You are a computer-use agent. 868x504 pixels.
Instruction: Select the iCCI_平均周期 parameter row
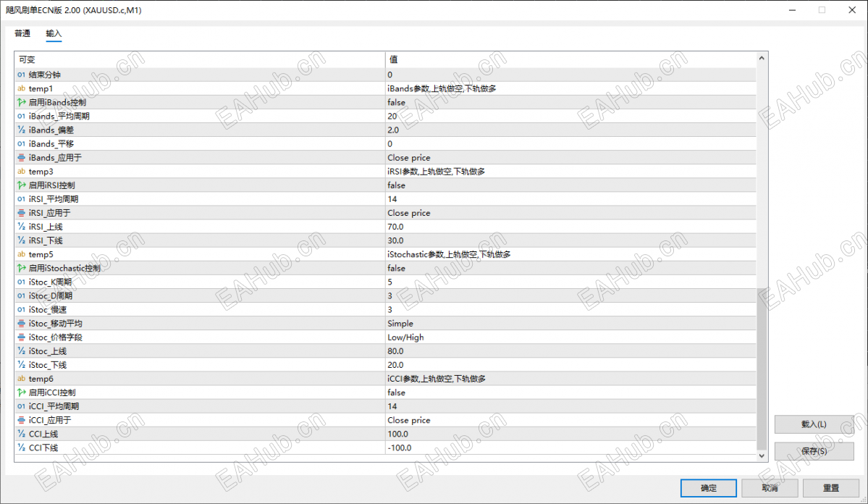point(385,406)
